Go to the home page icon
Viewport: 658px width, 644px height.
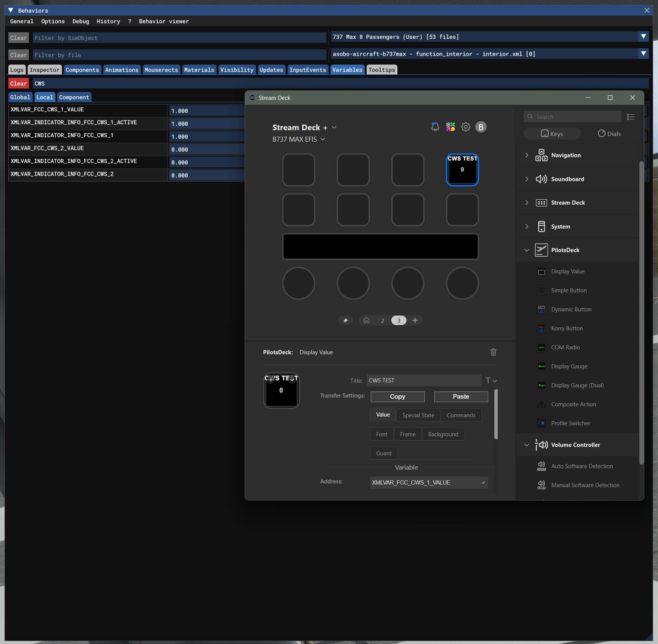pos(367,320)
